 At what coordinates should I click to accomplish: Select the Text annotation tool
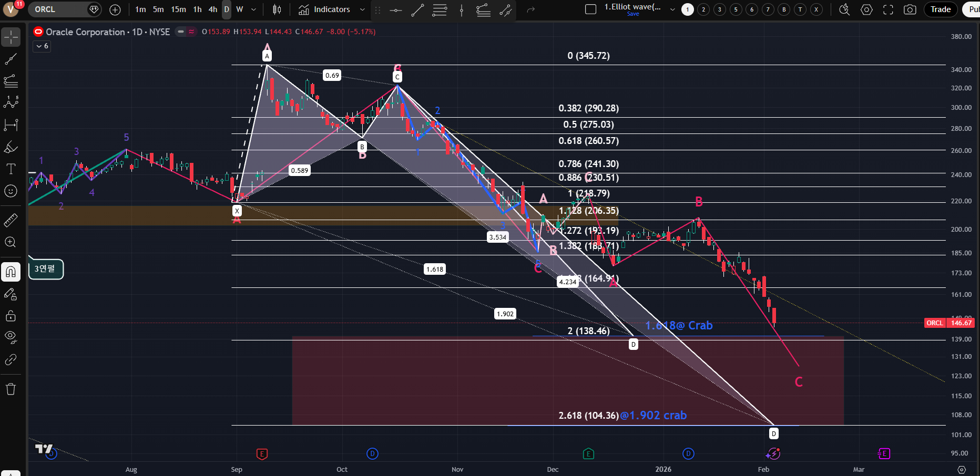point(11,169)
